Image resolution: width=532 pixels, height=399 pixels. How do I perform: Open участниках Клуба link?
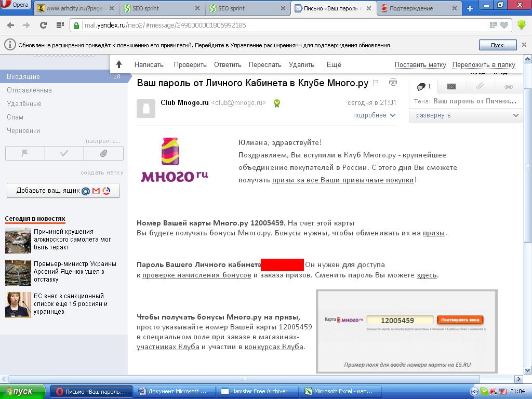click(168, 347)
